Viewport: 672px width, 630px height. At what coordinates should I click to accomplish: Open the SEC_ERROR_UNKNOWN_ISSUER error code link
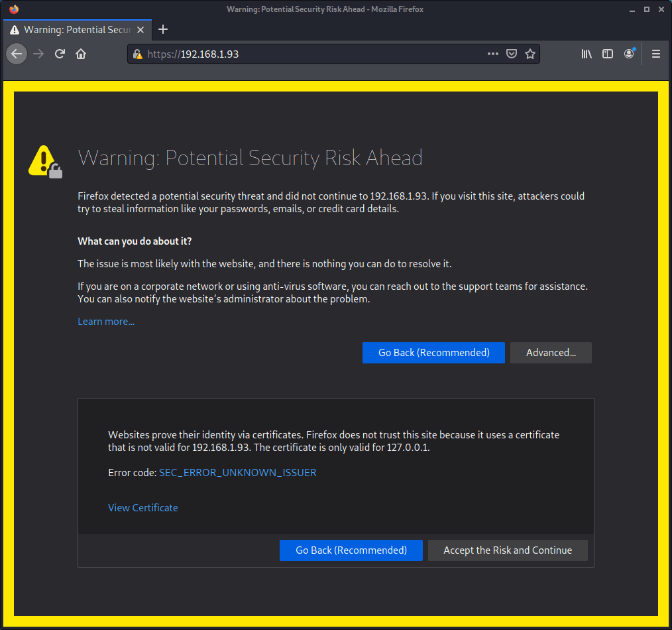point(237,473)
